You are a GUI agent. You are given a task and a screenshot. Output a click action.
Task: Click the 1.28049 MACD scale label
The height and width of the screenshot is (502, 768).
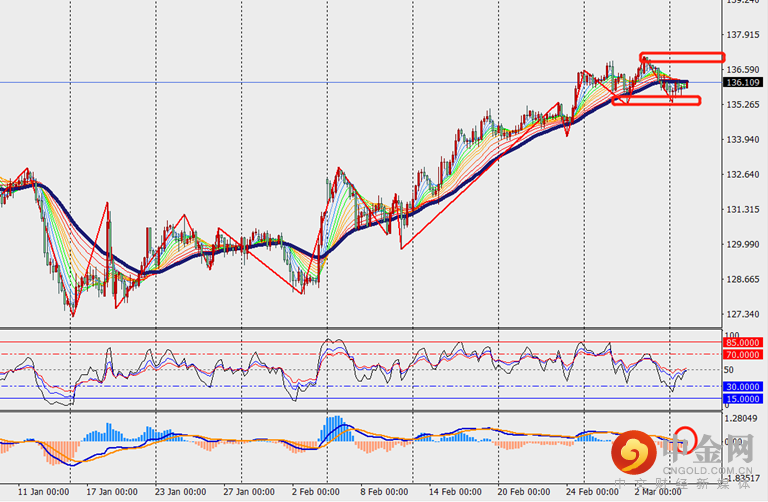[744, 419]
